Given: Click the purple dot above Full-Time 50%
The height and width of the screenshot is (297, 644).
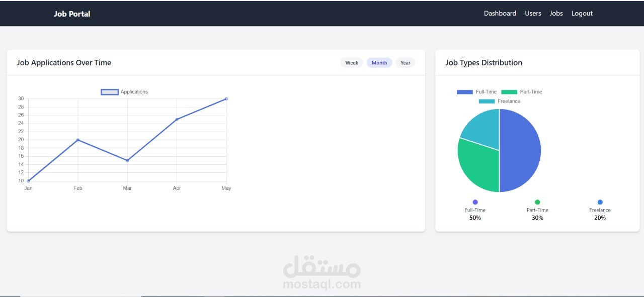Looking at the screenshot, I should coord(475,202).
